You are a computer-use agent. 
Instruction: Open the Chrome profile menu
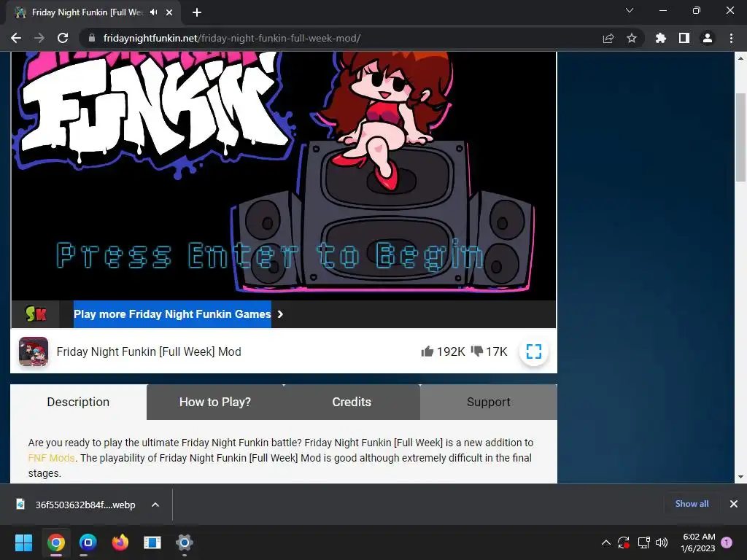708,38
